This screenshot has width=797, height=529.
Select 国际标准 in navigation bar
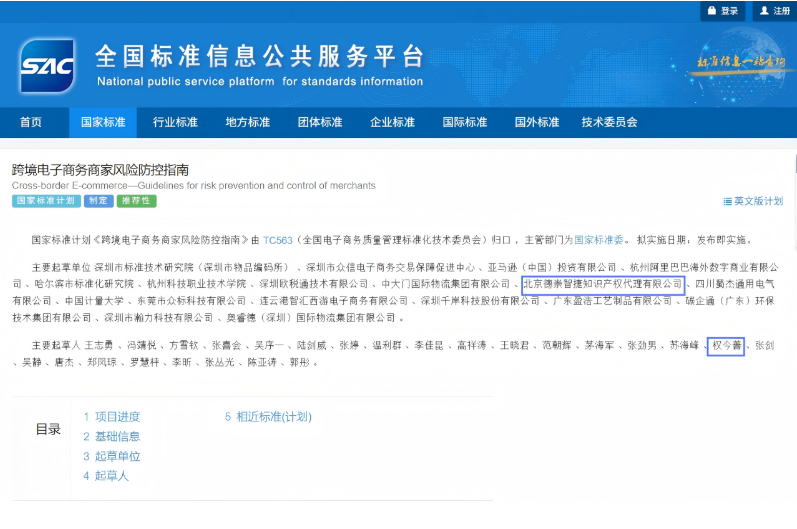465,122
